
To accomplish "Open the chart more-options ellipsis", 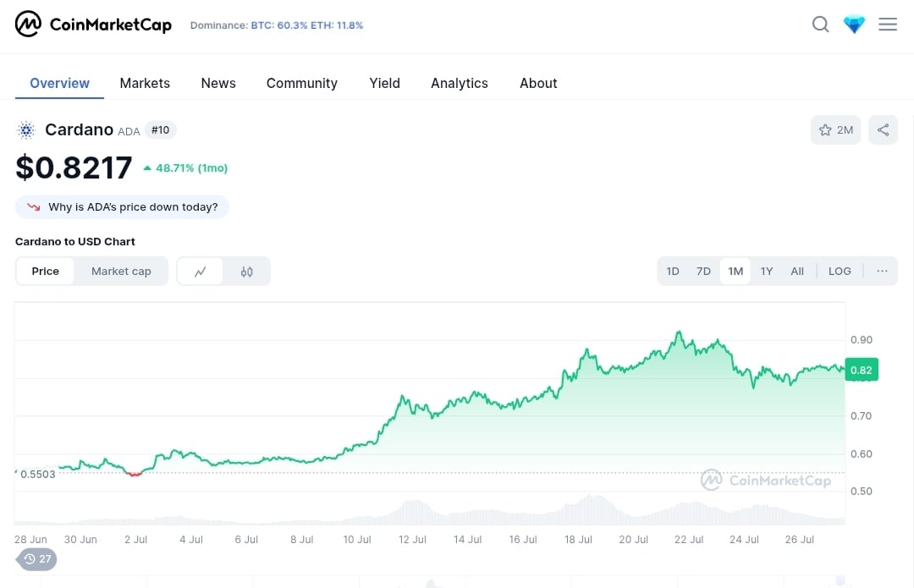I will tap(882, 271).
